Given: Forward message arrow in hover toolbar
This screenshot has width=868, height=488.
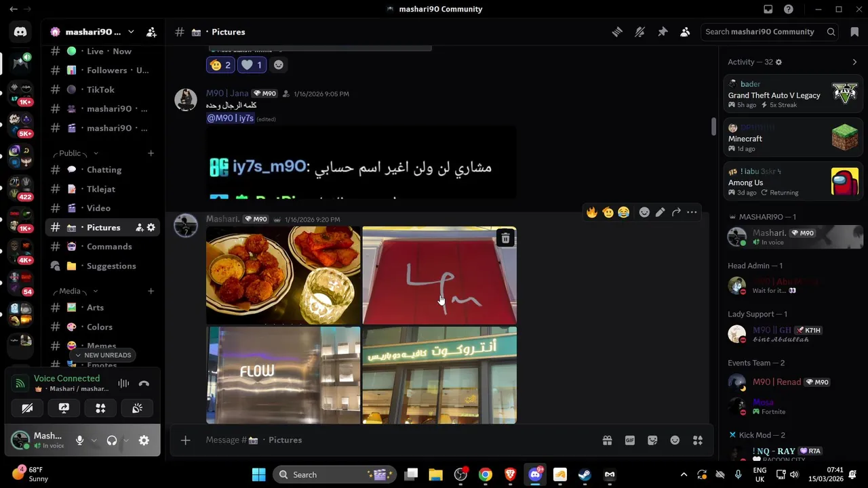Looking at the screenshot, I should (x=676, y=212).
